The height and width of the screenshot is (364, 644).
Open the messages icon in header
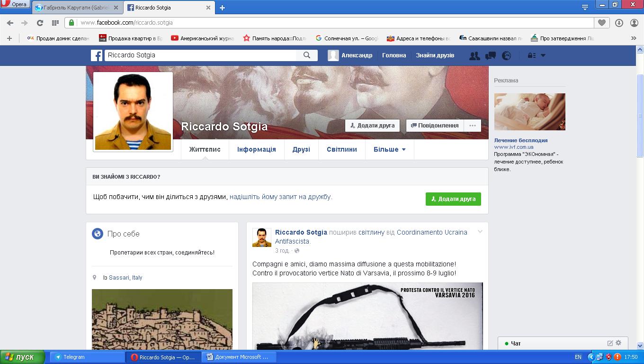(491, 55)
